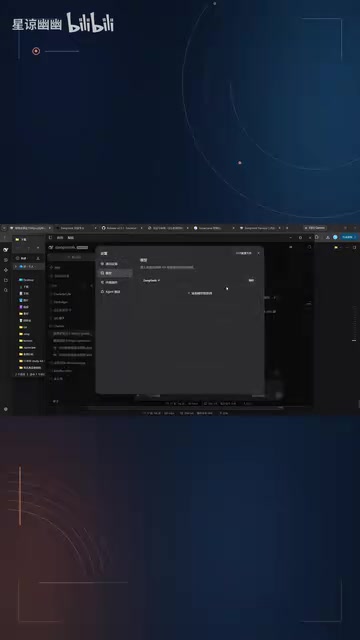Click the blue round profile avatar icon
This screenshot has width=360, height=640.
pos(335,237)
